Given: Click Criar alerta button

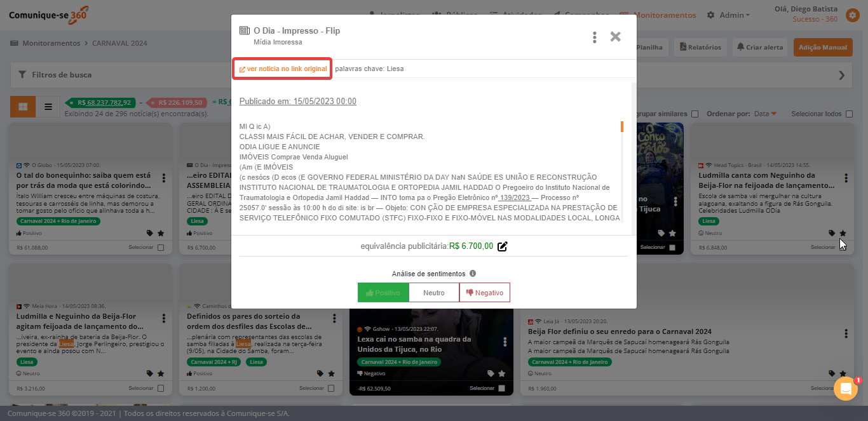Looking at the screenshot, I should (x=759, y=47).
